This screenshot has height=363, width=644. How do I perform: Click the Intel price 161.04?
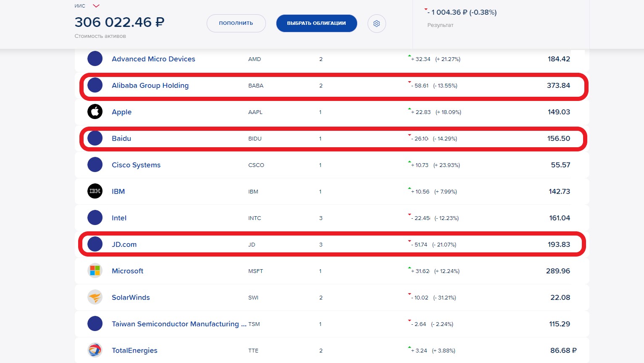click(560, 218)
